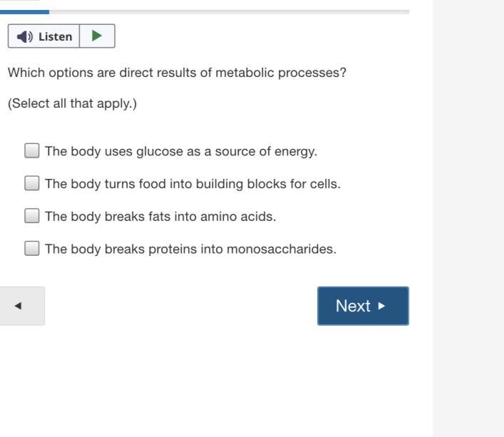Click the word 'Next'
504x437 pixels.
[353, 306]
